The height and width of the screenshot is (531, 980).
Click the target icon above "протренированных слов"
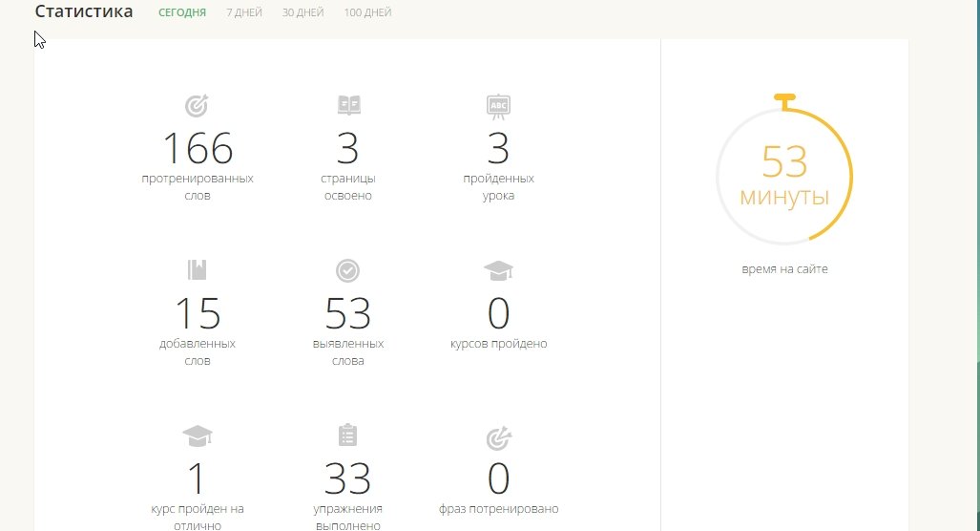coord(198,105)
